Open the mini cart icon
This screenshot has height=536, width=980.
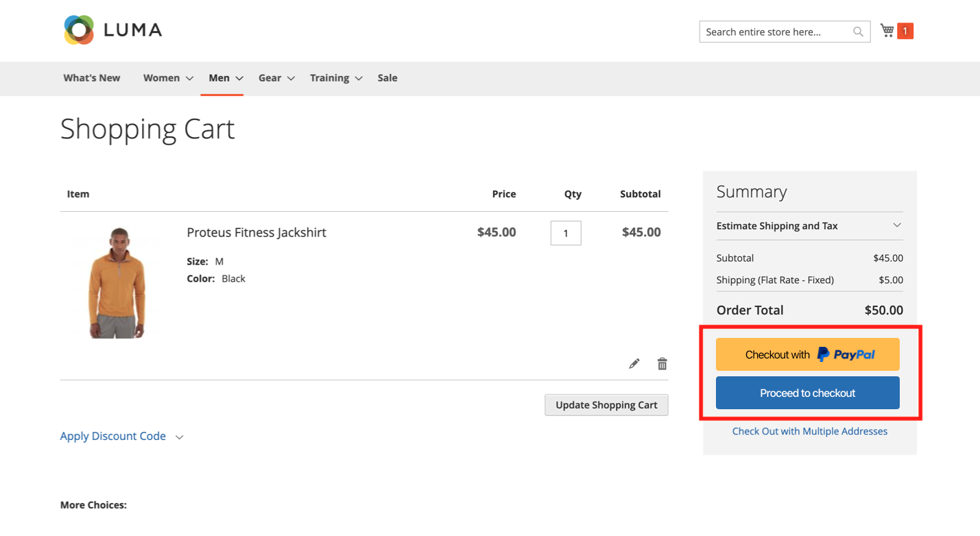886,29
